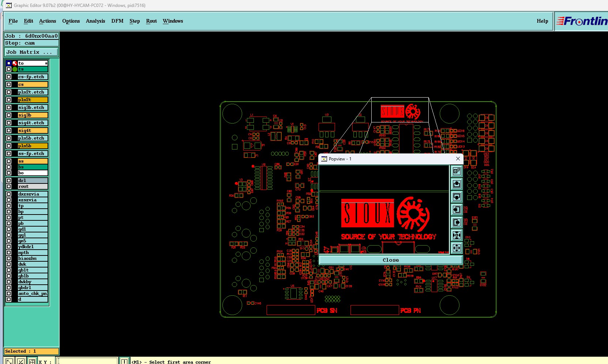Open the Rout menu
This screenshot has height=364, width=608.
151,21
